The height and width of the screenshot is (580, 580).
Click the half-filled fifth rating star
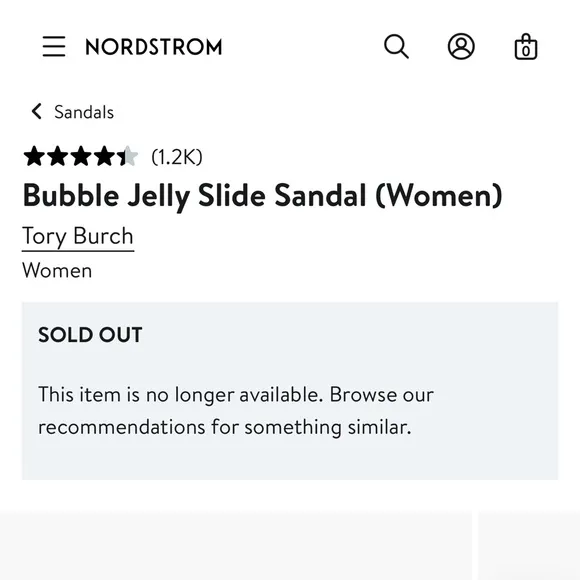pos(128,156)
